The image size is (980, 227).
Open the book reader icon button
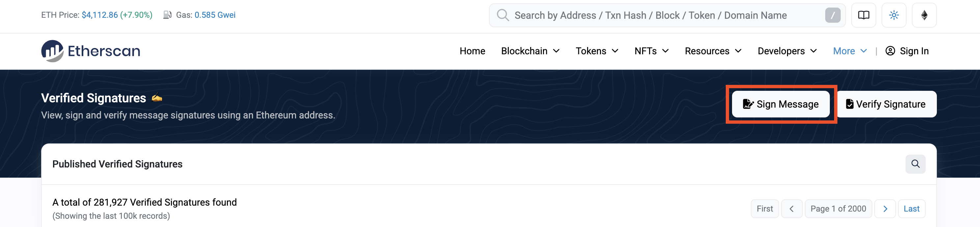[863, 15]
